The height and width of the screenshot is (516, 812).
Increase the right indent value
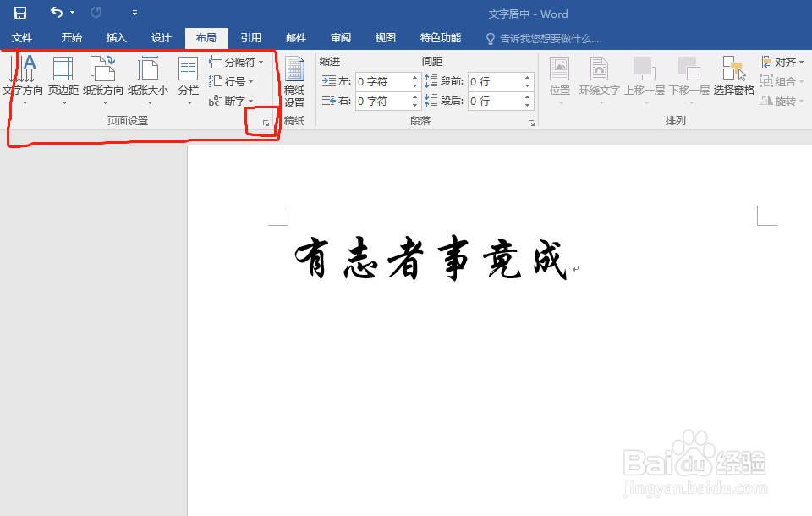[x=414, y=97]
